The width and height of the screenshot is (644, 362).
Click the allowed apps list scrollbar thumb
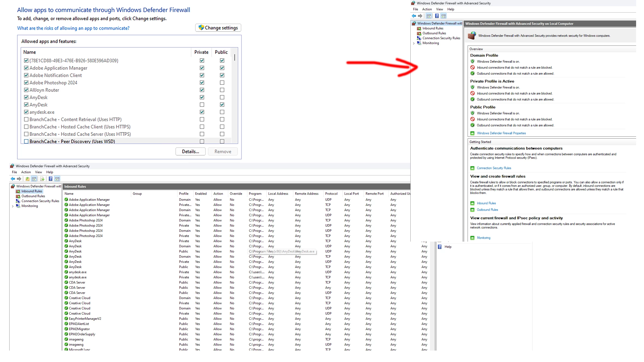coord(234,57)
